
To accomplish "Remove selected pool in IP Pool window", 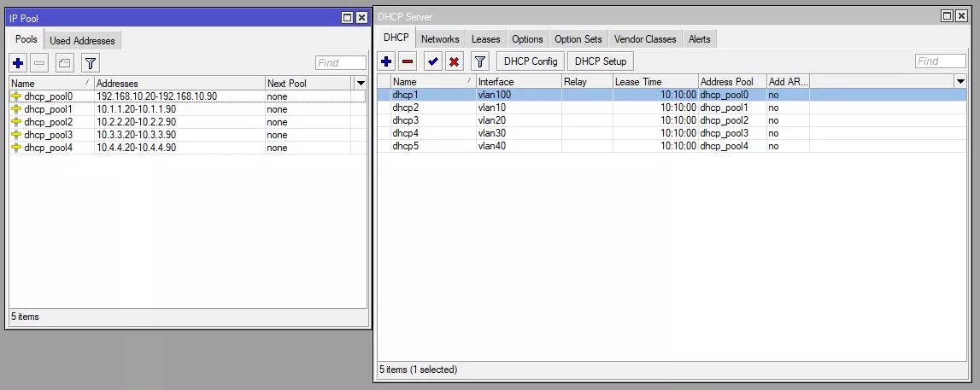I will 39,63.
